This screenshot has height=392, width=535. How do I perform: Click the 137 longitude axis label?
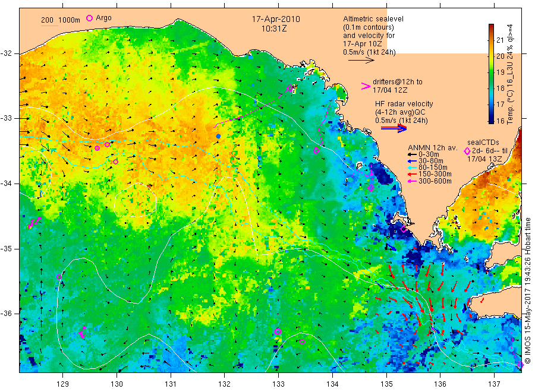(x=495, y=384)
